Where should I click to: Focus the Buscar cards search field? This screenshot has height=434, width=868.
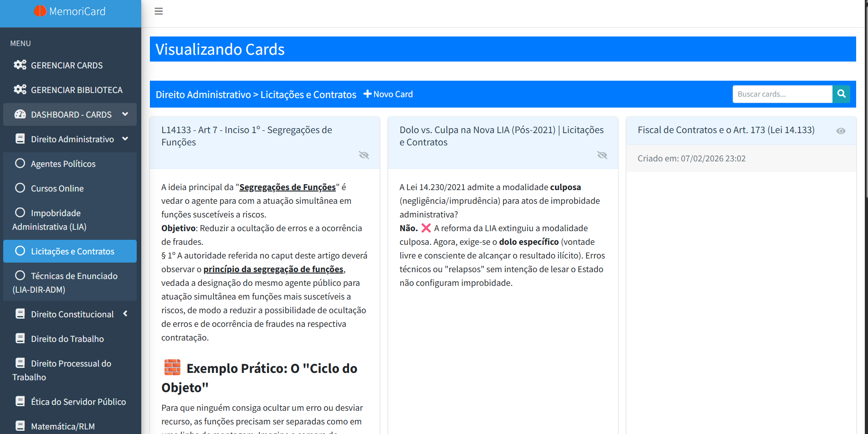click(x=782, y=94)
